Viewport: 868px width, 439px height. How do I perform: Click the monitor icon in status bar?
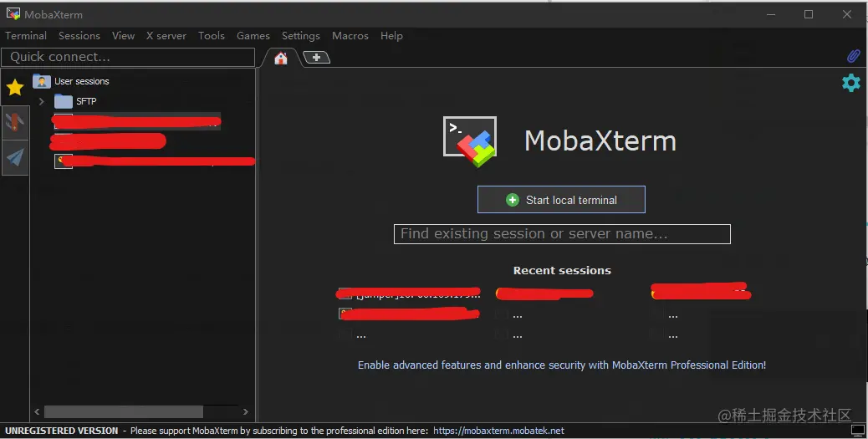click(x=857, y=430)
